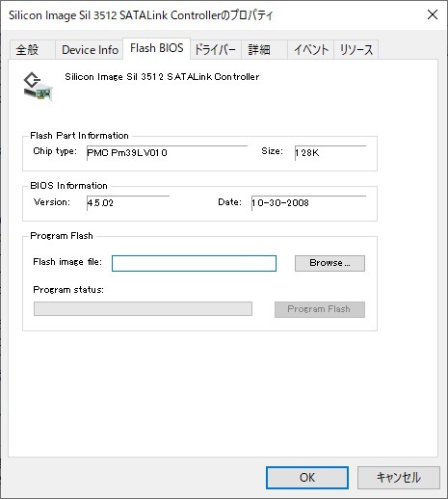
Task: Click the disabled Program Flash button
Action: point(320,309)
